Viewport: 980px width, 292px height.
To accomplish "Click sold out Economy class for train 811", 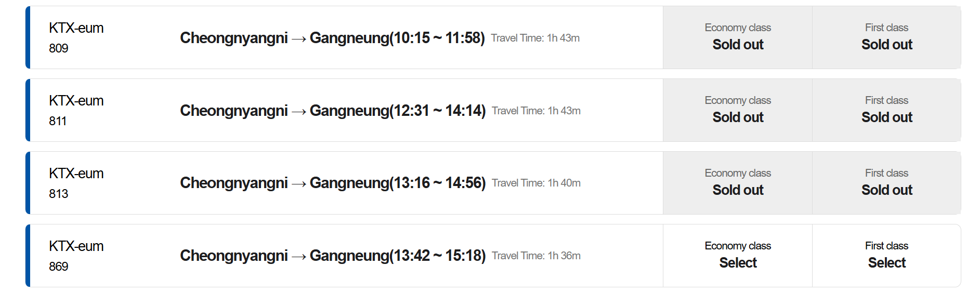I will (x=737, y=110).
